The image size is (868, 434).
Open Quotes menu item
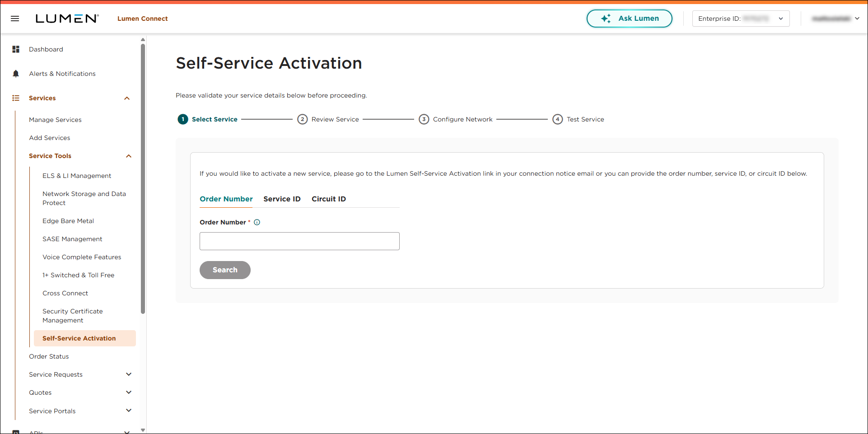click(x=40, y=392)
